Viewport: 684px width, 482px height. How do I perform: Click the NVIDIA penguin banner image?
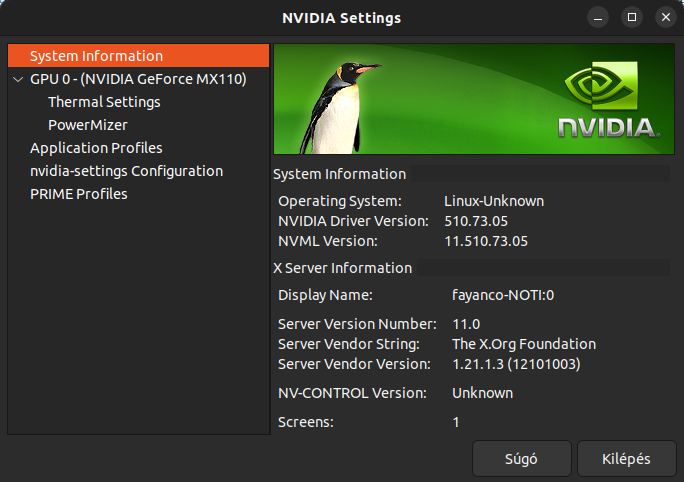tap(474, 99)
